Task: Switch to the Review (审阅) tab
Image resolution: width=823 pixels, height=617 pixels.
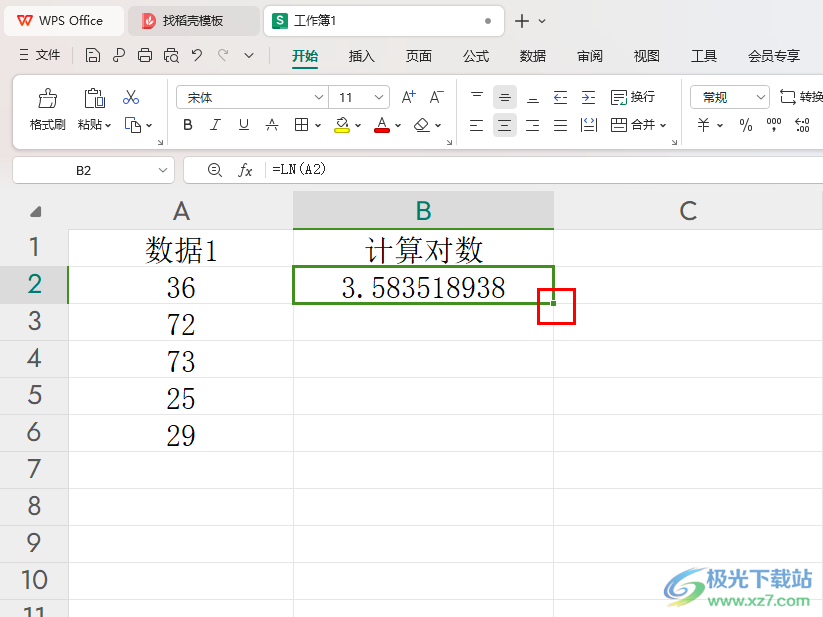Action: [x=589, y=56]
